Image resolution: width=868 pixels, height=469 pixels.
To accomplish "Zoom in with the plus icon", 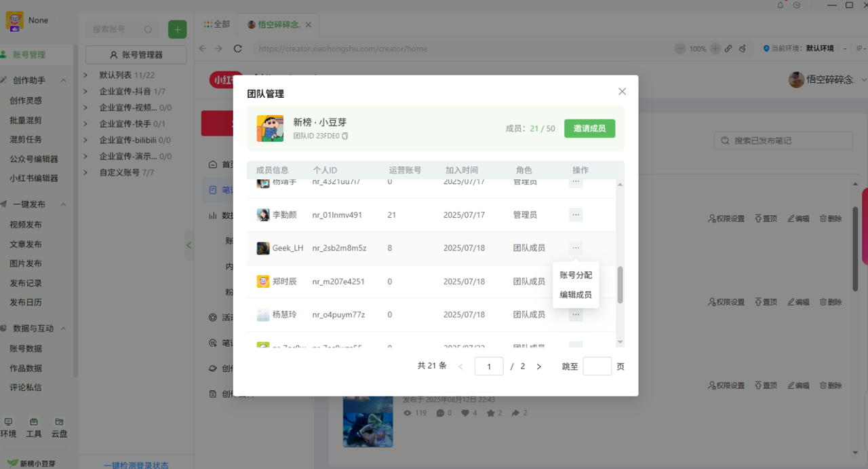I will (715, 49).
